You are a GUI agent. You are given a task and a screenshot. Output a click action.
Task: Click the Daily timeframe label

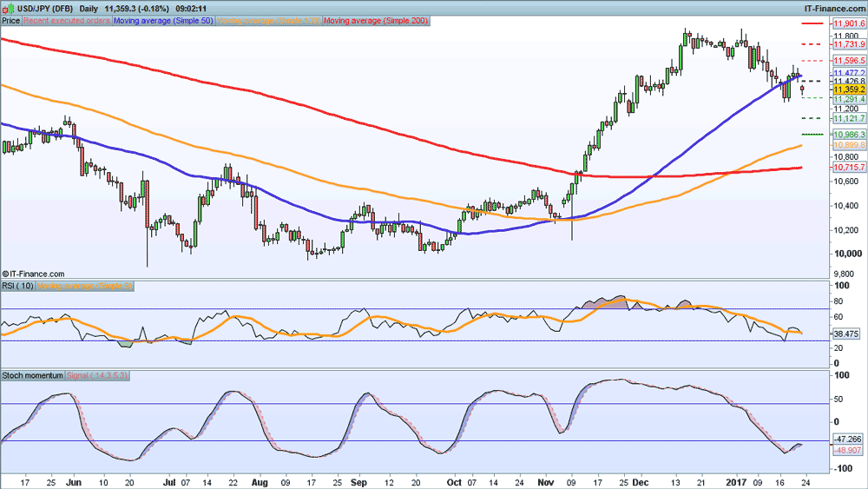tap(89, 9)
